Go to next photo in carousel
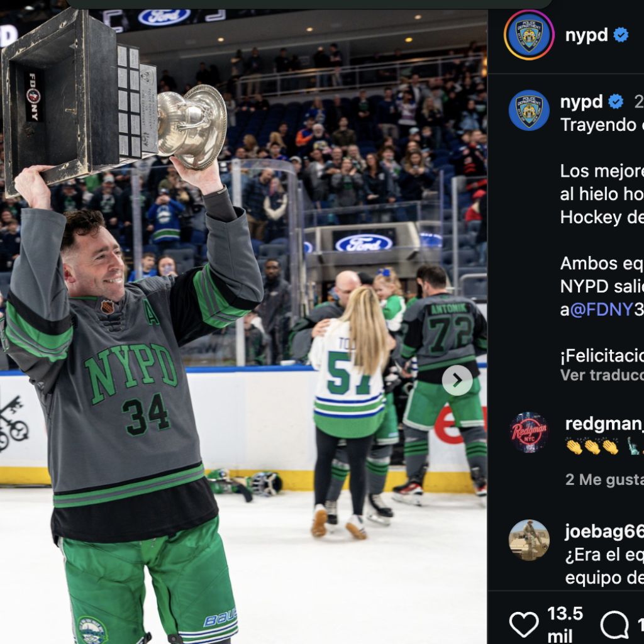The width and height of the screenshot is (644, 644). point(457,380)
